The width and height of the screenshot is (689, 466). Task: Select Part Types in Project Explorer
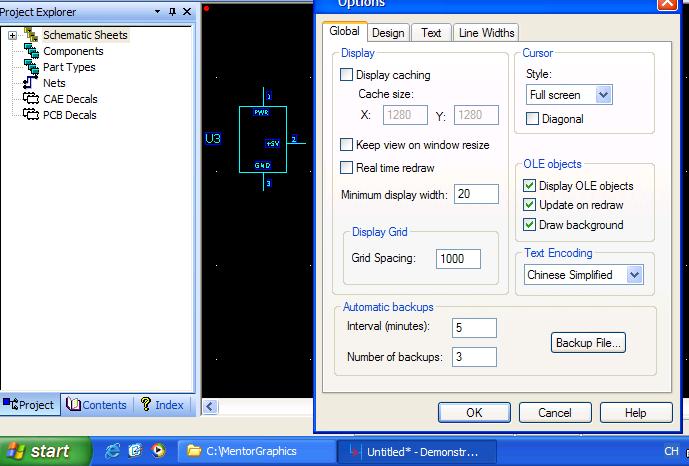point(69,67)
